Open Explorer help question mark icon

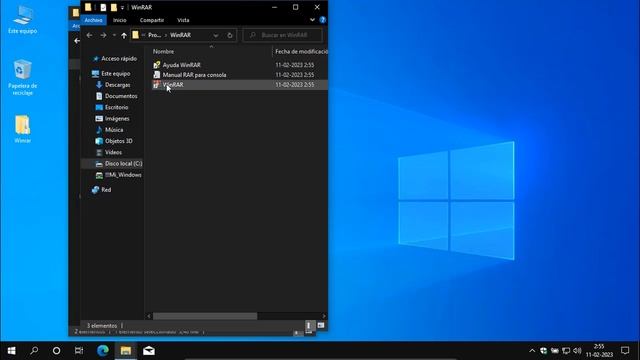(x=322, y=20)
